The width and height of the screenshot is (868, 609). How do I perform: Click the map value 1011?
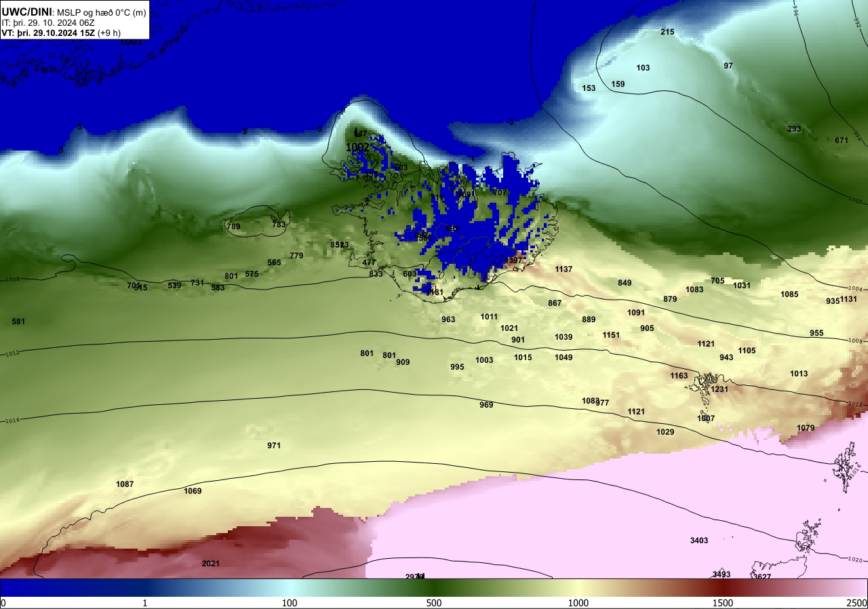(489, 317)
